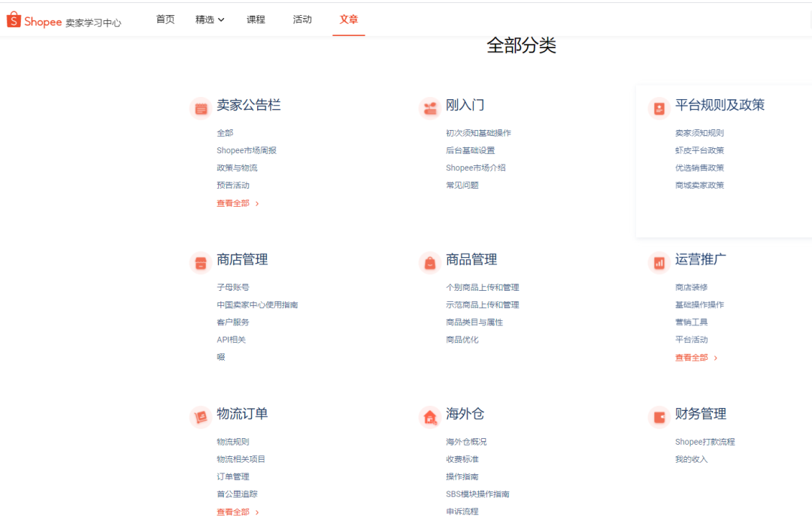Open SBS模块操作指南 link
This screenshot has height=523, width=812.
pos(477,494)
